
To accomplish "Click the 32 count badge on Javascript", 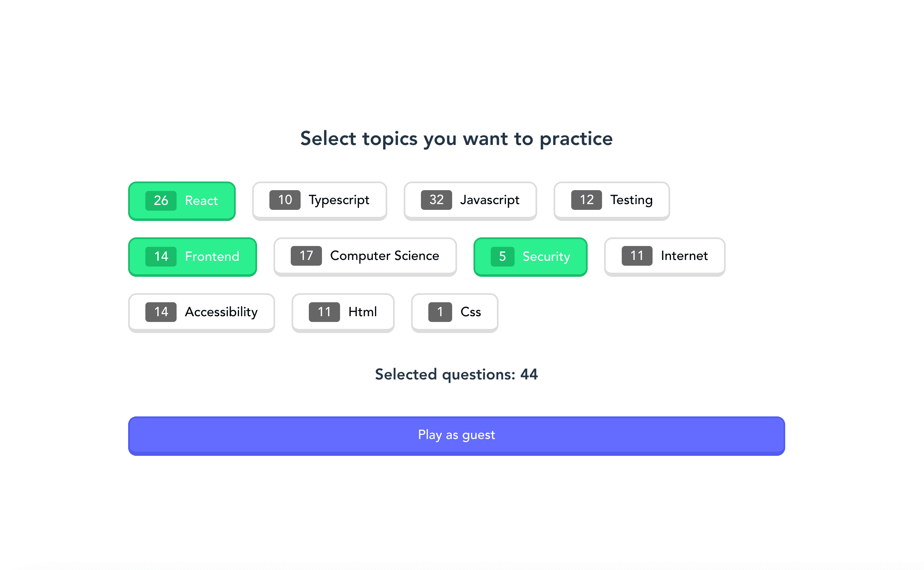I will [x=437, y=200].
